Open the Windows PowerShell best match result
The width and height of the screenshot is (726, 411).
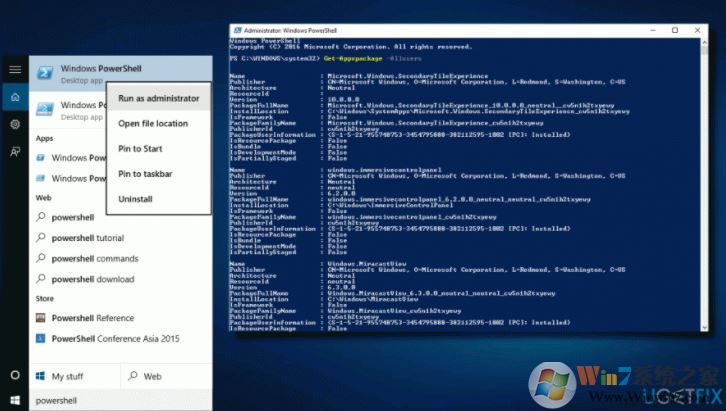point(121,74)
